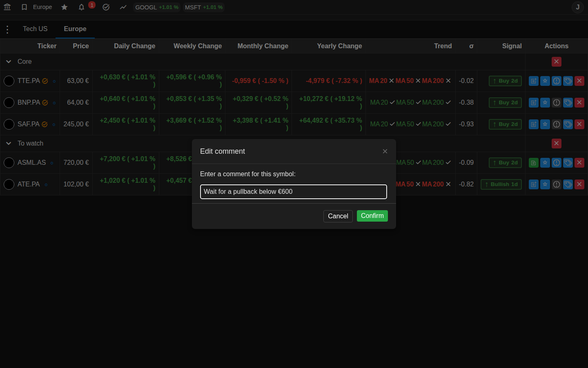Viewport: 588px width, 368px height.
Task: Collapse the To watch group
Action: (9, 144)
